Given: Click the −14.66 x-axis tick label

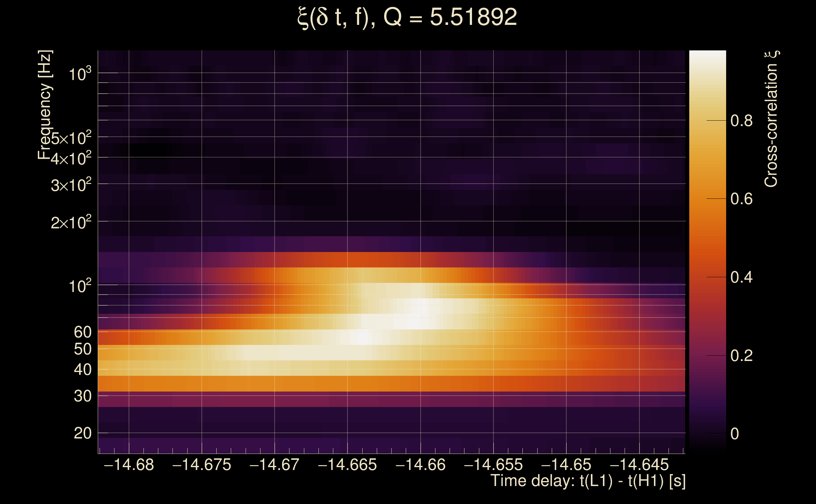Looking at the screenshot, I should 420,465.
